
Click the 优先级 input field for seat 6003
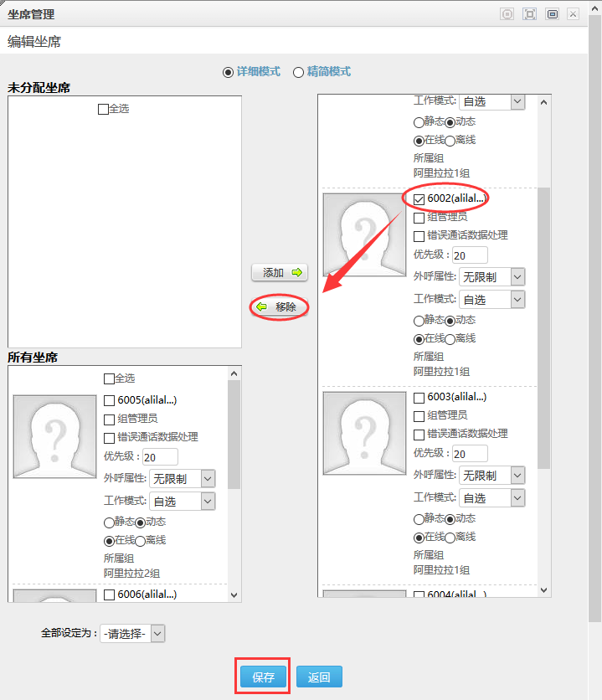[470, 454]
